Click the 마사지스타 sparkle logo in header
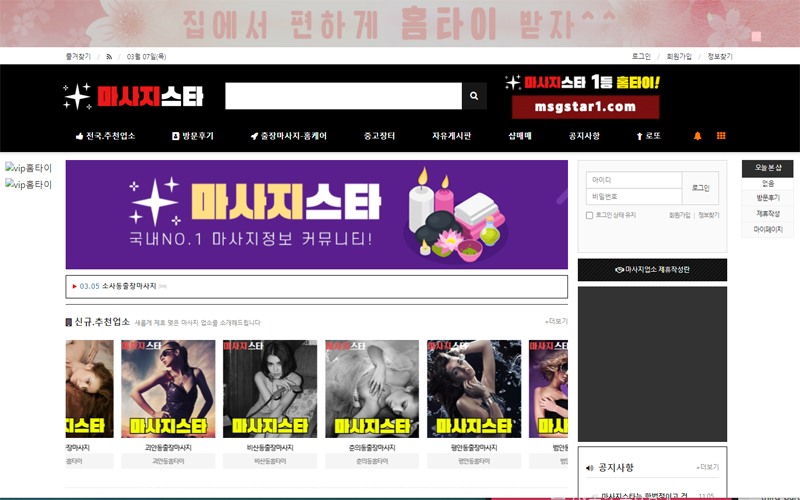Image resolution: width=800 pixels, height=500 pixels. [x=132, y=96]
